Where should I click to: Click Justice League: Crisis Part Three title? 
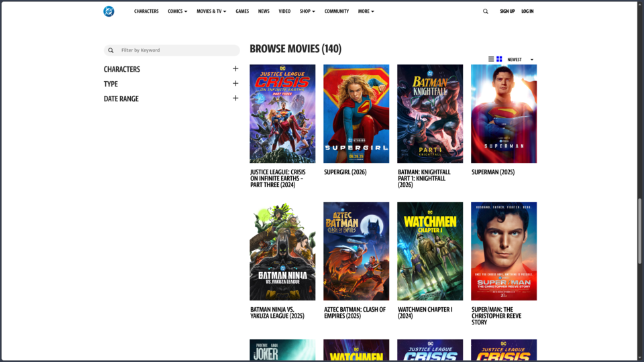(x=278, y=178)
